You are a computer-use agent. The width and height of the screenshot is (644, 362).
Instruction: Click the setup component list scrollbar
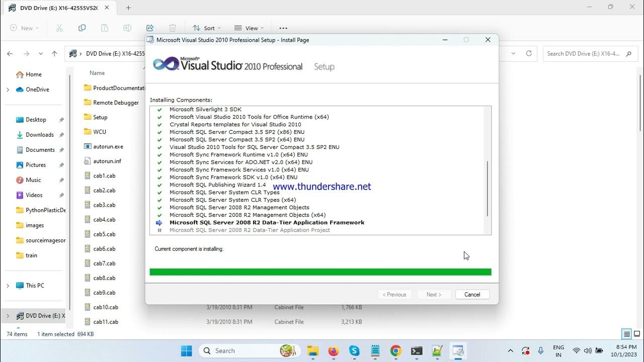click(488, 189)
